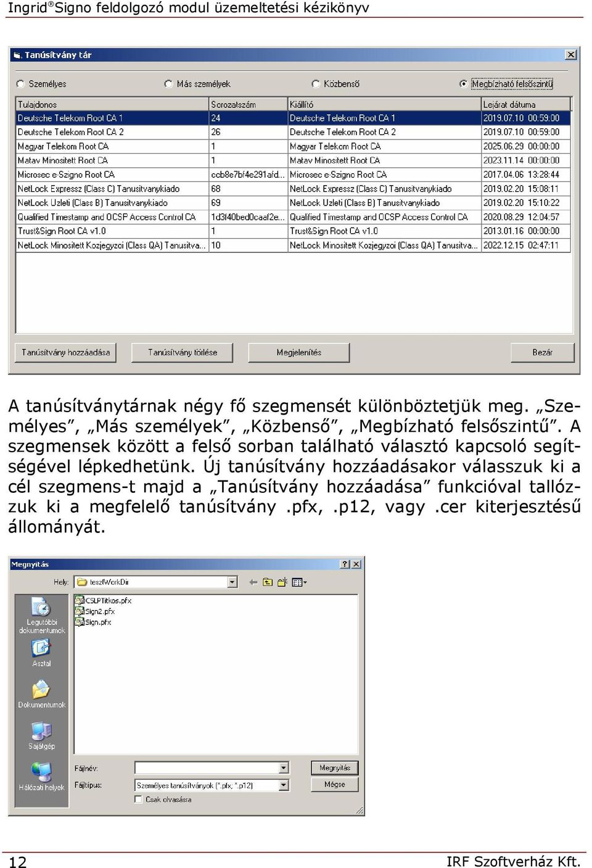Select the CSLPTitkos.pfx file

coord(103,600)
